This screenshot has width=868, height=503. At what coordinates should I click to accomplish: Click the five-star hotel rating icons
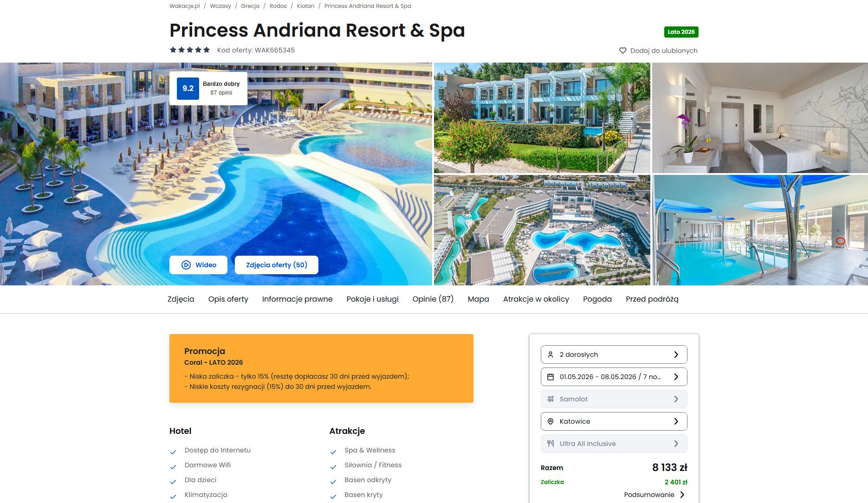190,50
